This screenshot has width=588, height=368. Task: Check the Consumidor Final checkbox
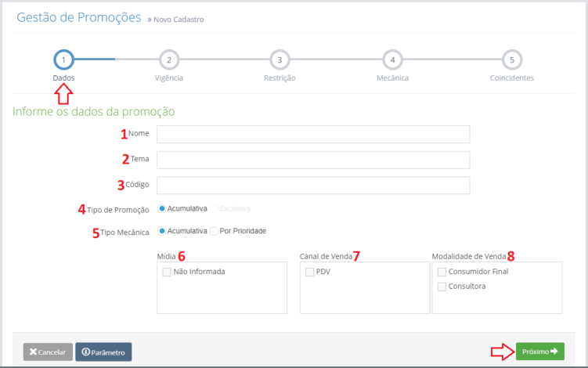coord(442,272)
